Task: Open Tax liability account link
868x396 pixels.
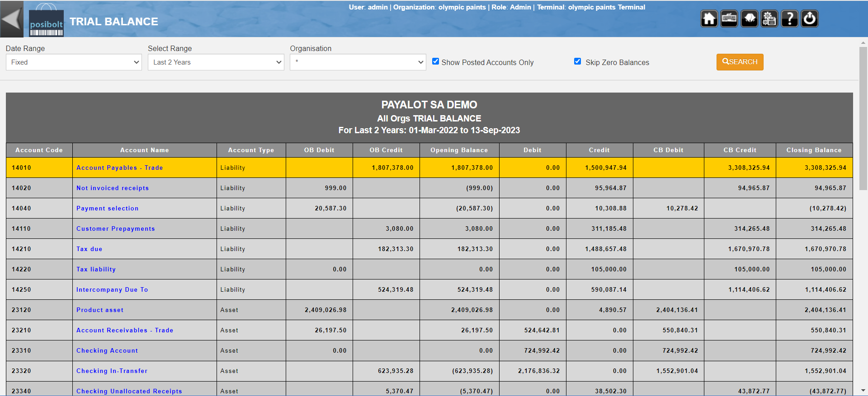Action: (x=96, y=269)
